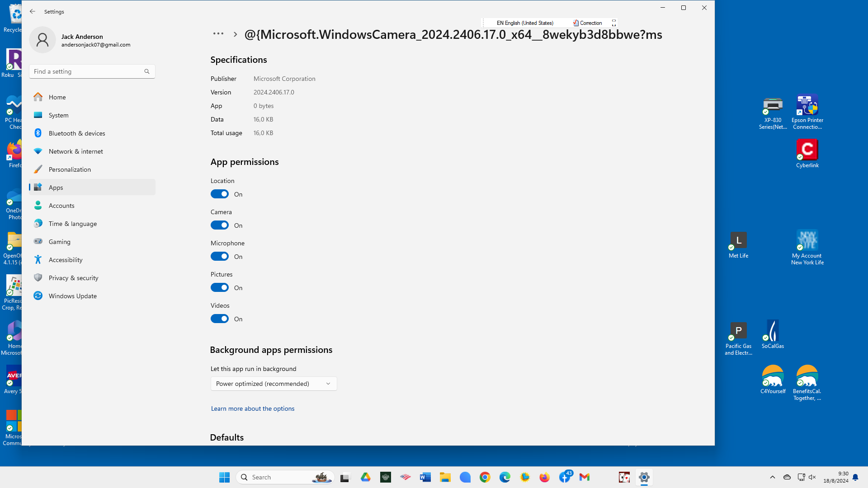This screenshot has width=868, height=488.
Task: Select the Epson Printer Connection desktop icon
Action: tap(807, 113)
